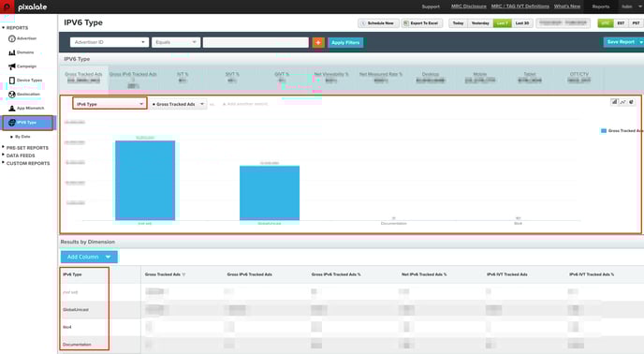Switch timezone to EST
Viewport: 644px width, 354px height.
coord(621,23)
